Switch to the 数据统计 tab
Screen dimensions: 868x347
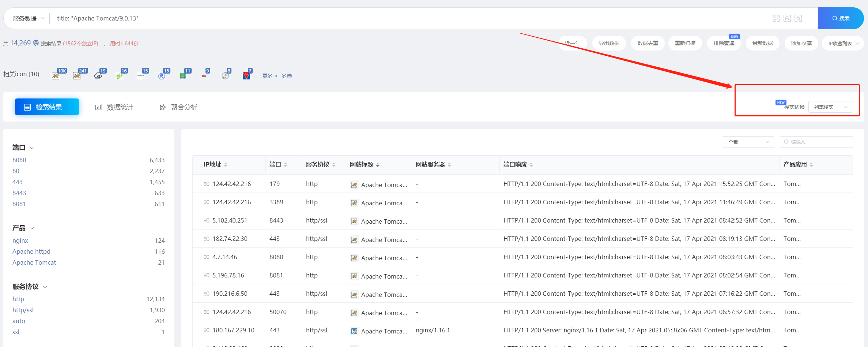[x=114, y=107]
